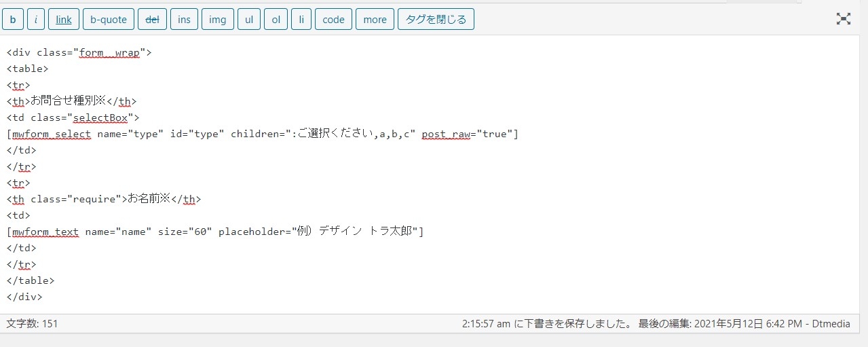Screen dimensions: 868x347
Task: Add an unordered list with ul button
Action: pos(248,20)
